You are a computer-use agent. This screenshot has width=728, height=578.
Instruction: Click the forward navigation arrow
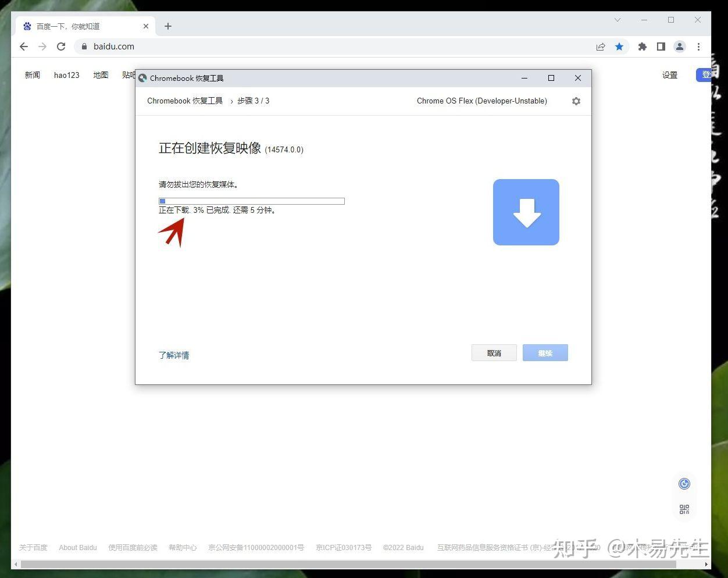pos(42,47)
